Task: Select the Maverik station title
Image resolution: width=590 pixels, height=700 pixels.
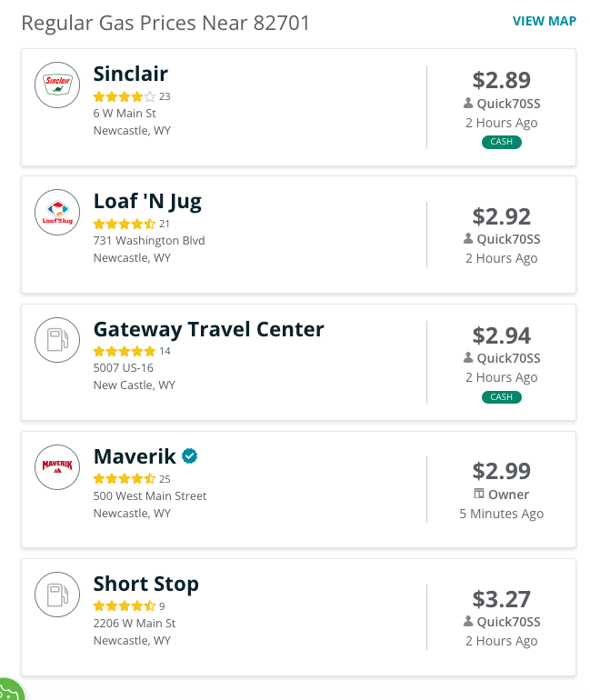Action: click(135, 456)
